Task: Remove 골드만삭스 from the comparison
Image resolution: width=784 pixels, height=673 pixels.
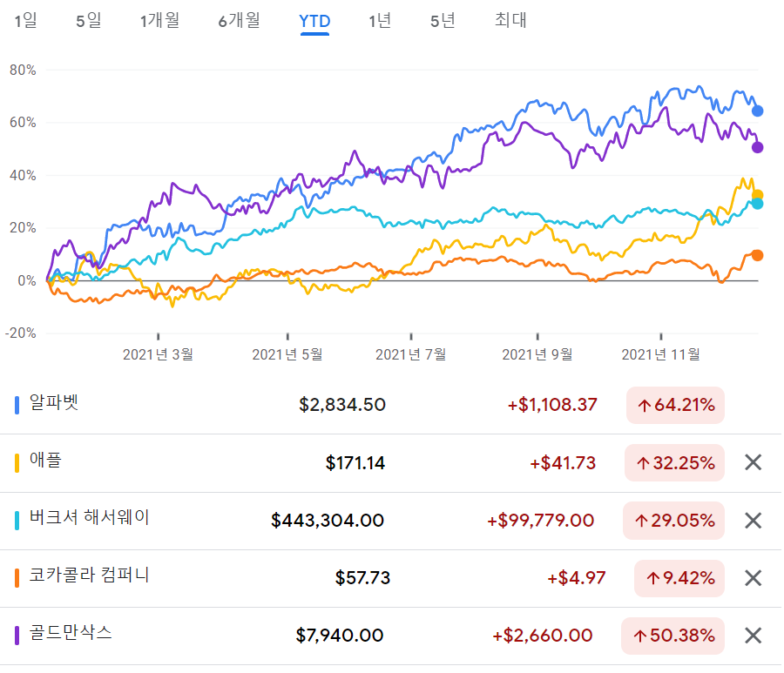Action: click(753, 636)
